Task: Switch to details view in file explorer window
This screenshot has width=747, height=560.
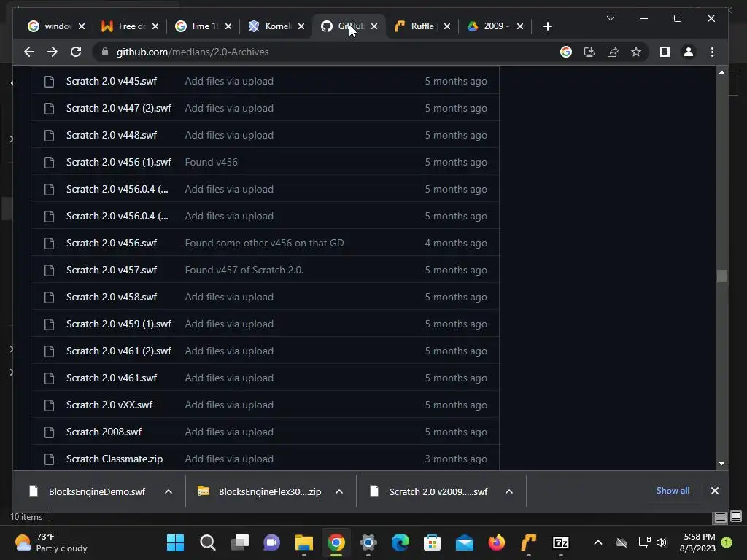Action: tap(720, 517)
